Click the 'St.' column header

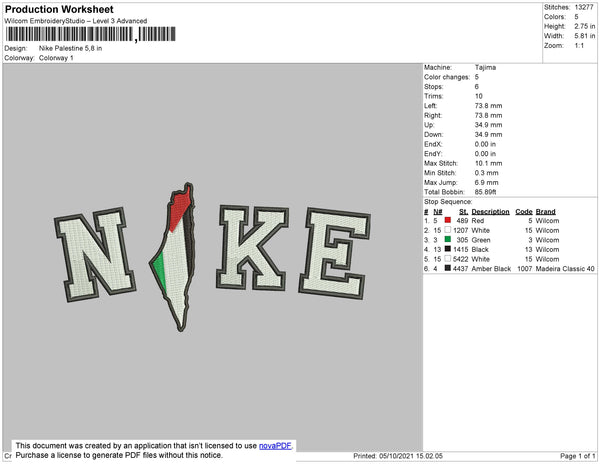point(464,212)
